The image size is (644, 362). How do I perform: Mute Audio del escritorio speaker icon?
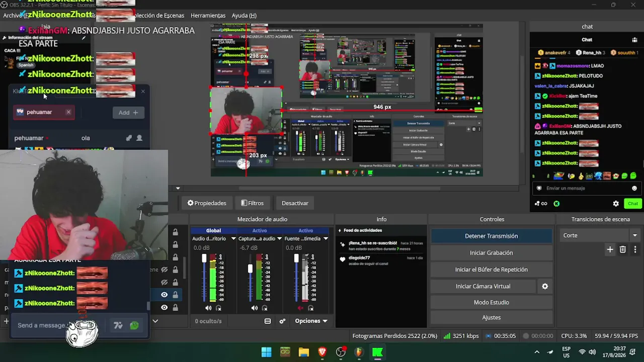pyautogui.click(x=208, y=308)
